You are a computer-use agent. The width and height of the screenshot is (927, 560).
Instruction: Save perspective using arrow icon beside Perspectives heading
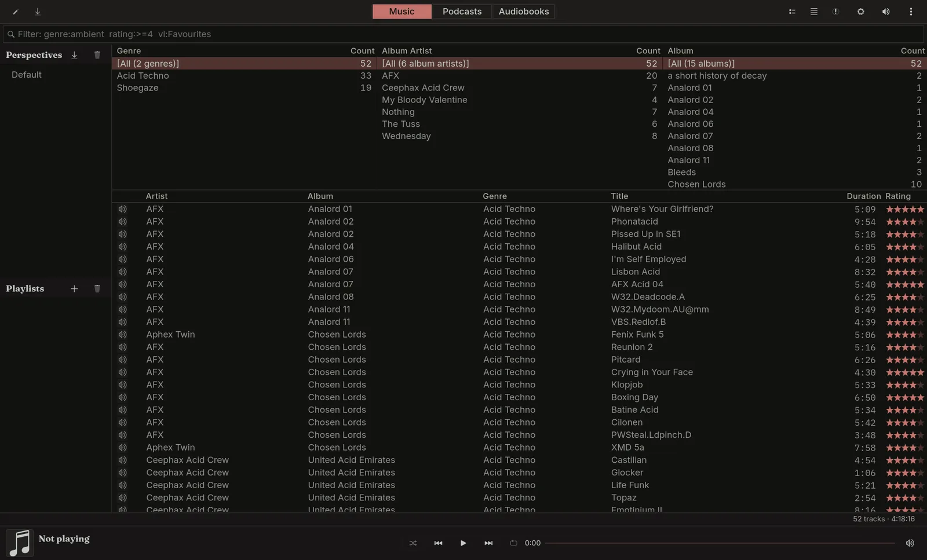[x=74, y=55]
